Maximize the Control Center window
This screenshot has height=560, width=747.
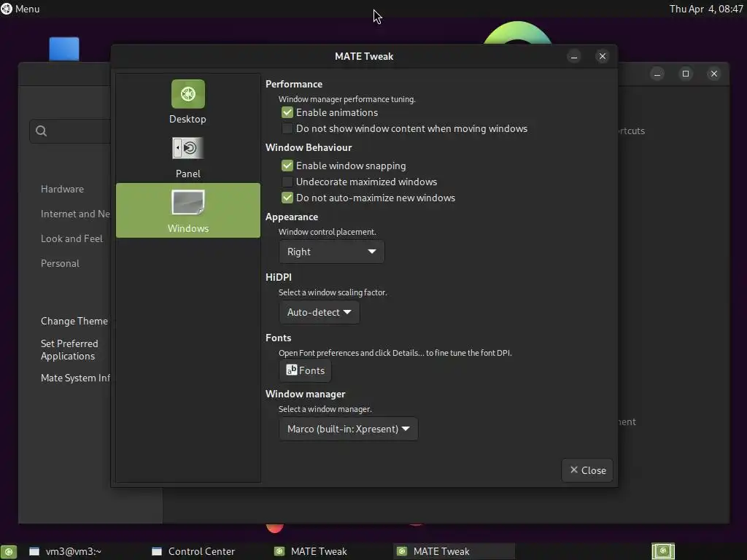point(686,74)
